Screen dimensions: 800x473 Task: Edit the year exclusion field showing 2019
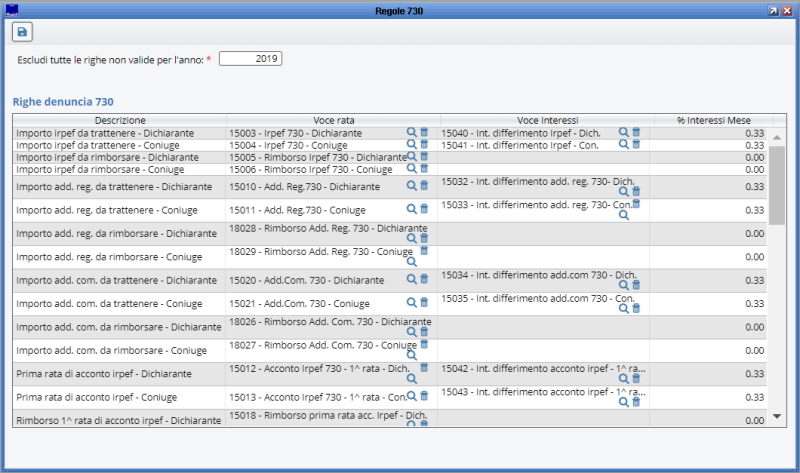coord(251,59)
